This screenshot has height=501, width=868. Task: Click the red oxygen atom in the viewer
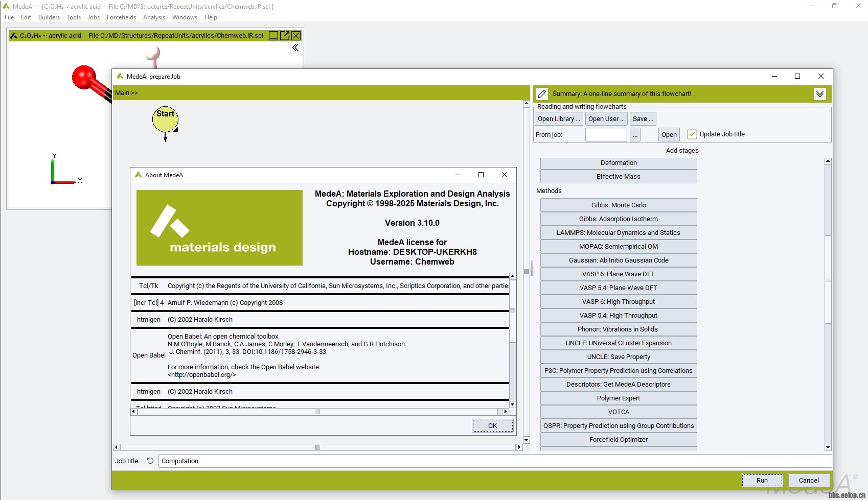[x=84, y=78]
